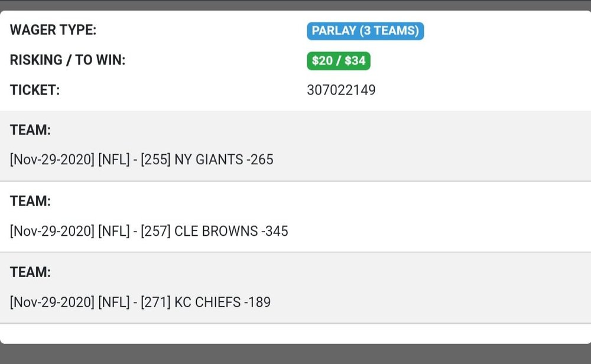Click the [271] rotation number
The height and width of the screenshot is (364, 591).
tap(155, 303)
